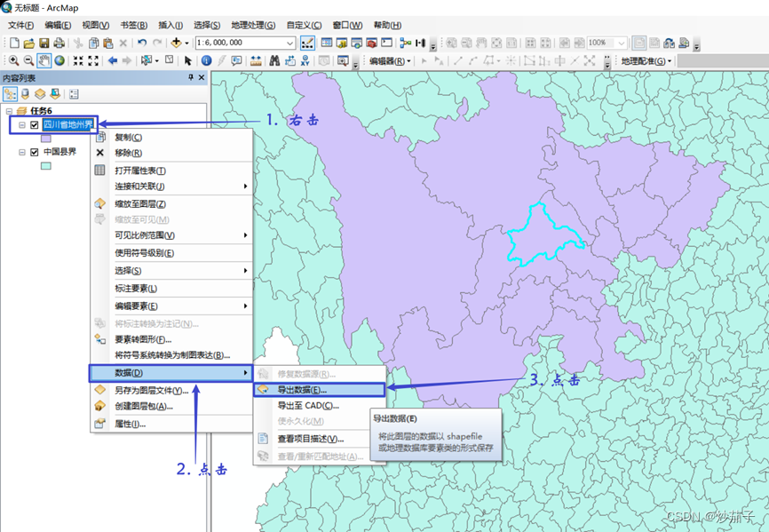Close the 内容列表 panel

coord(202,77)
